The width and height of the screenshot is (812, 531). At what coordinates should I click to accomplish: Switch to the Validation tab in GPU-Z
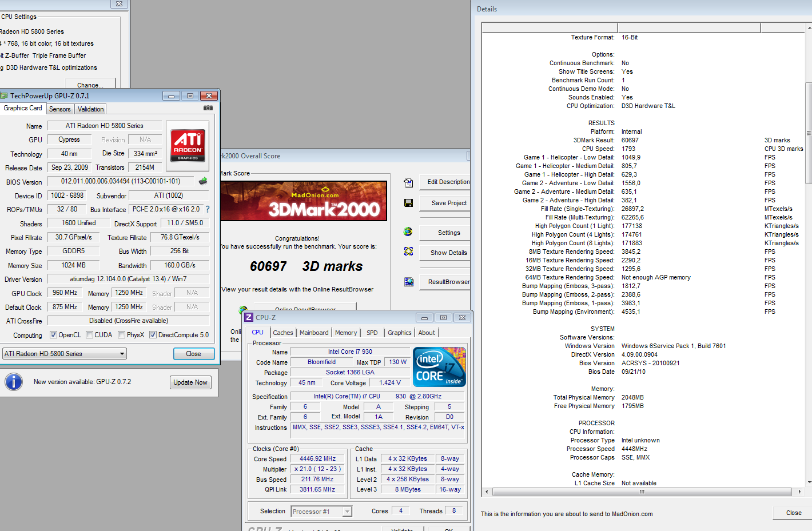pyautogui.click(x=91, y=109)
